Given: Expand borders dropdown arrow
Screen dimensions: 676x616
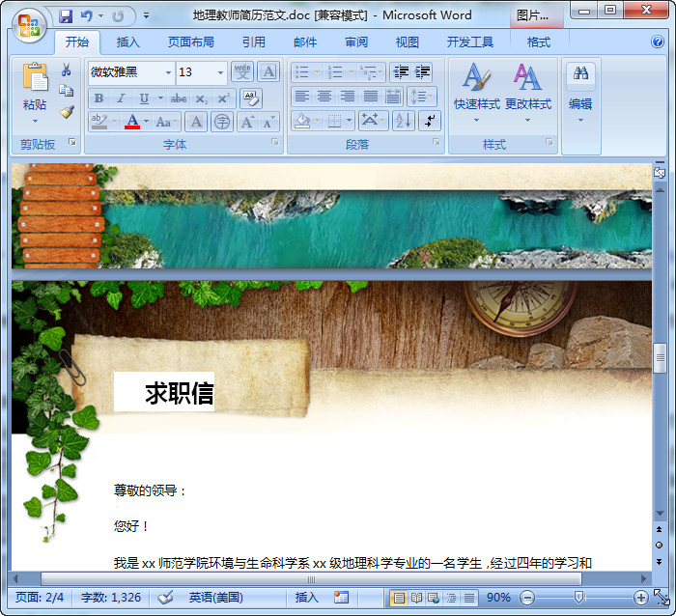Looking at the screenshot, I should (349, 121).
